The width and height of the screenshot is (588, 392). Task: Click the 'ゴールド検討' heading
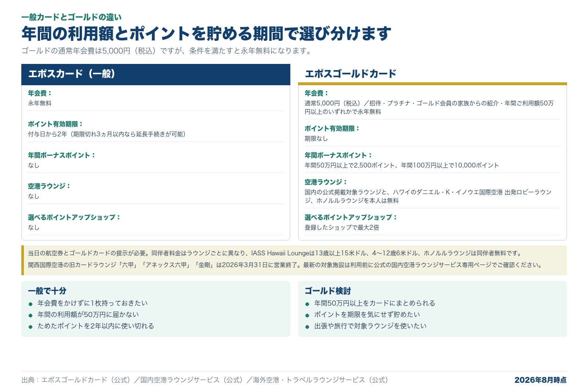[x=328, y=291]
